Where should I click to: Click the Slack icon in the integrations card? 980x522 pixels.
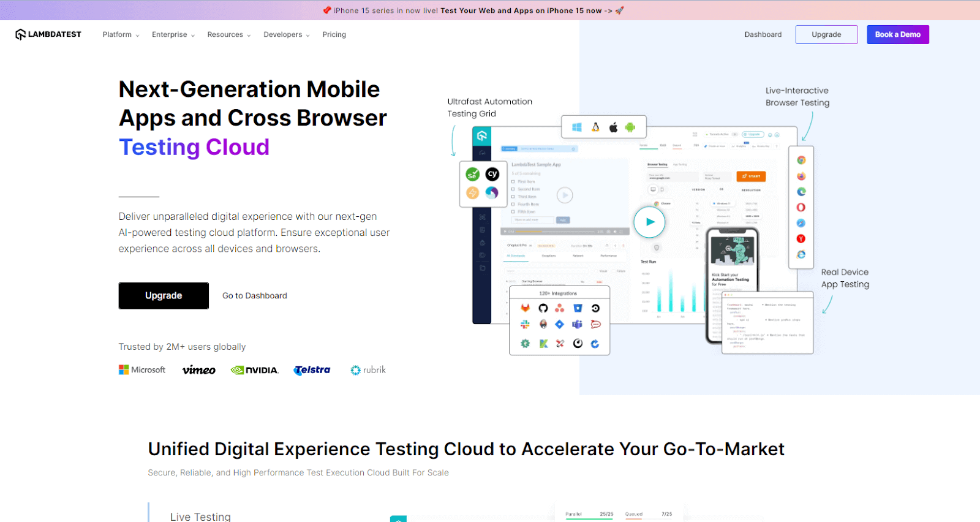pyautogui.click(x=525, y=324)
